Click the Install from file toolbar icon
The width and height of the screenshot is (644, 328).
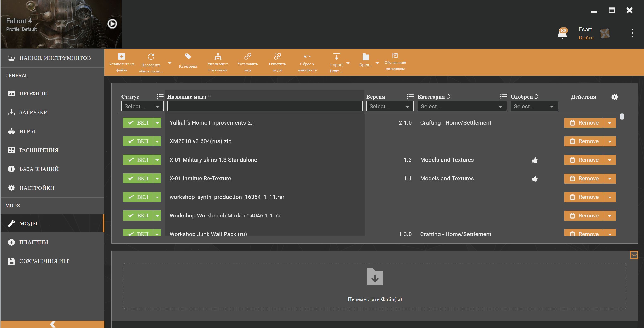[x=122, y=56]
